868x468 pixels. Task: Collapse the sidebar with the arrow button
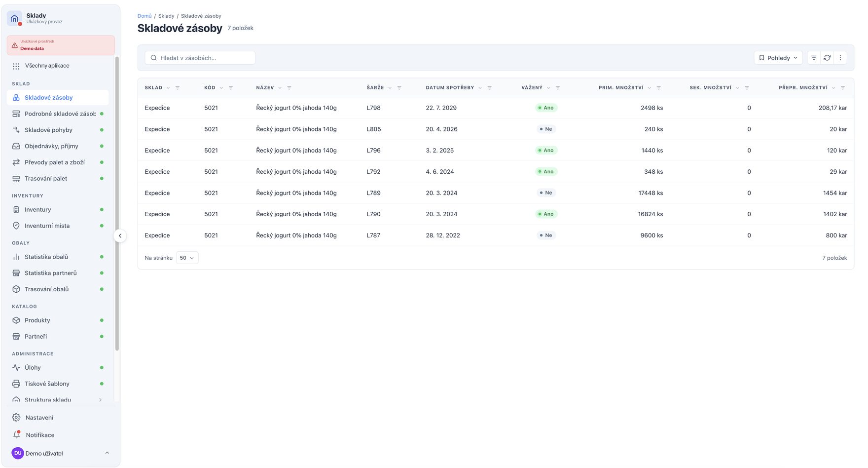(x=120, y=235)
